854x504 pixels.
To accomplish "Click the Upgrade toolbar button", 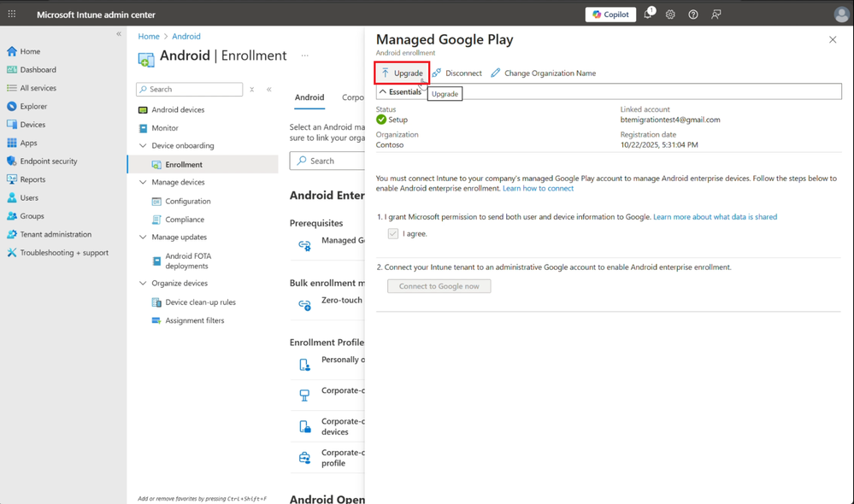I will [x=402, y=73].
